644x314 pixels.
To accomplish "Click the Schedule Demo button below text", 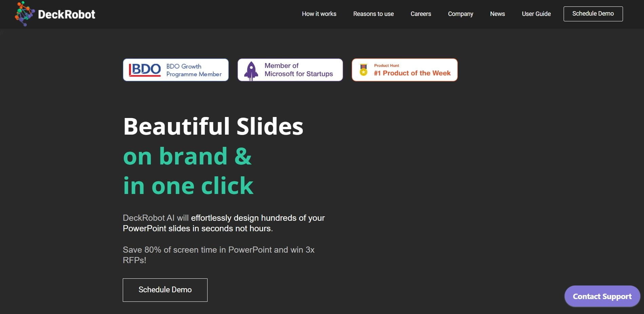I will point(165,290).
